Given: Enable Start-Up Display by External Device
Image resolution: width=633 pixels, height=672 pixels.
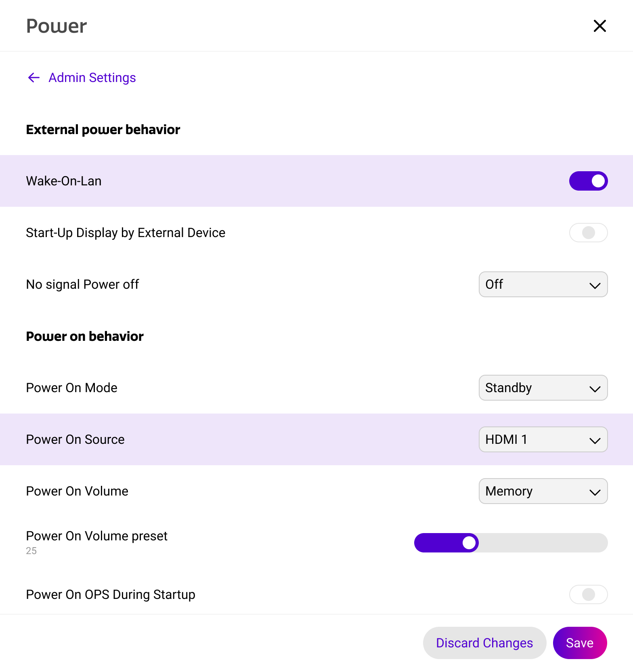Looking at the screenshot, I should click(588, 233).
